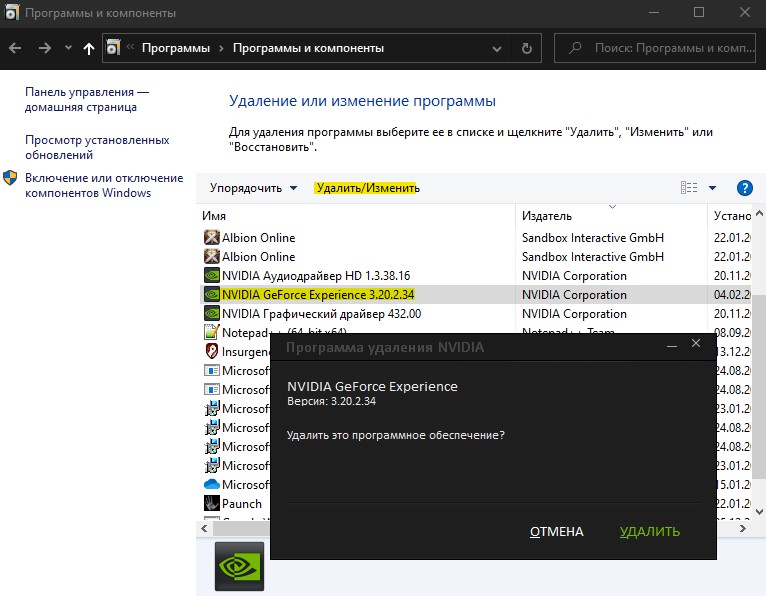This screenshot has height=596, width=766.
Task: Open recent locations dropdown arrow
Action: (68, 48)
